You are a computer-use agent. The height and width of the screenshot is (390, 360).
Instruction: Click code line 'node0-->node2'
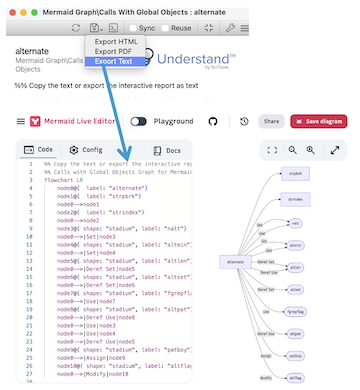[x=78, y=220]
